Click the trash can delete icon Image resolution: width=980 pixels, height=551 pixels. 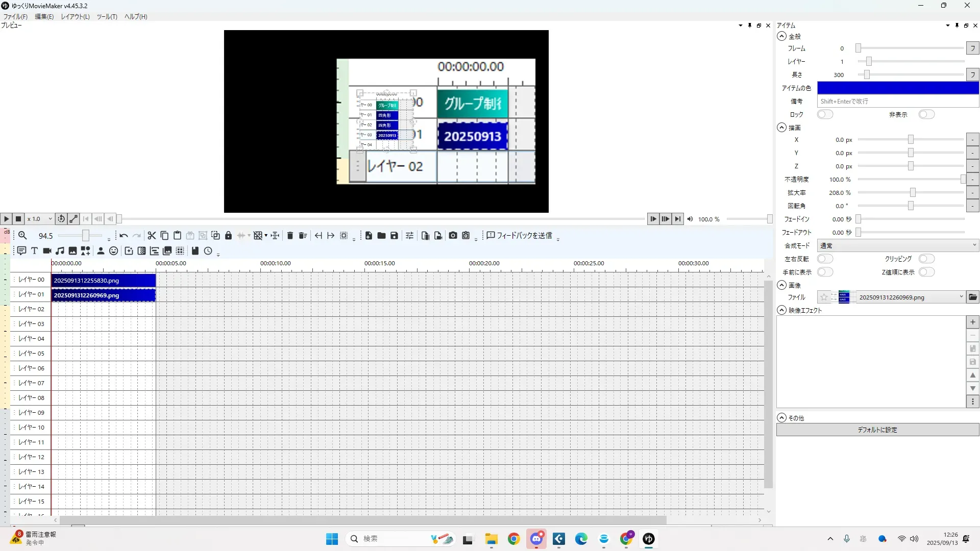(x=290, y=236)
